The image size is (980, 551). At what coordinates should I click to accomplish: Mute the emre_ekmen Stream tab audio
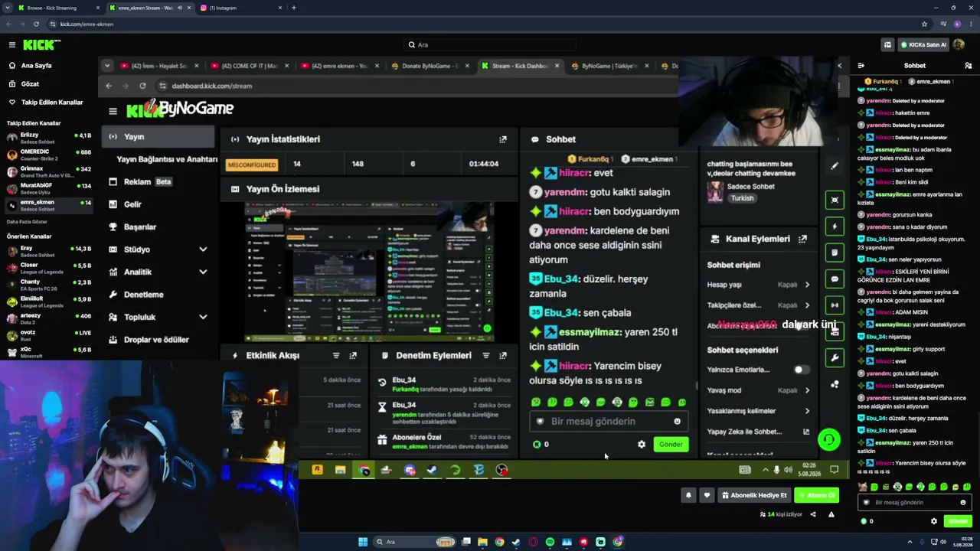(x=180, y=8)
